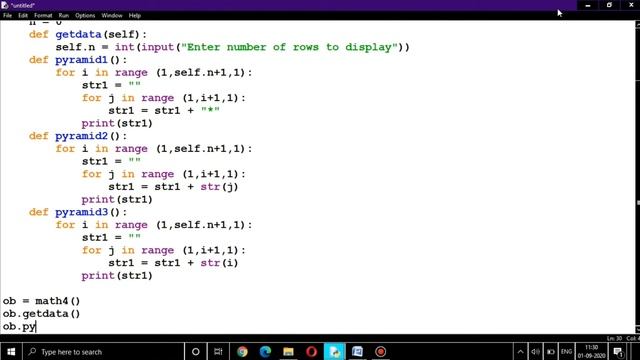Switch to Python IDLE taskbar icon
This screenshot has width=640, height=360.
(x=334, y=351)
